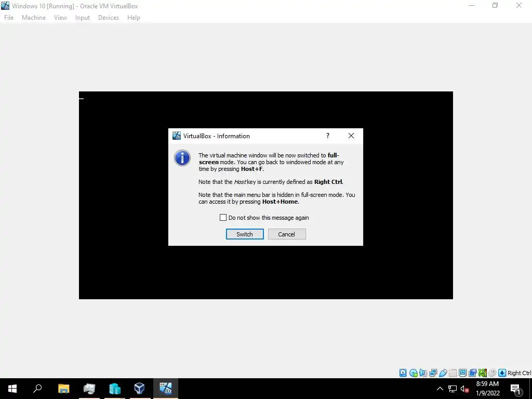Check 'Do not show this message again'
This screenshot has width=532, height=399.
tap(223, 218)
